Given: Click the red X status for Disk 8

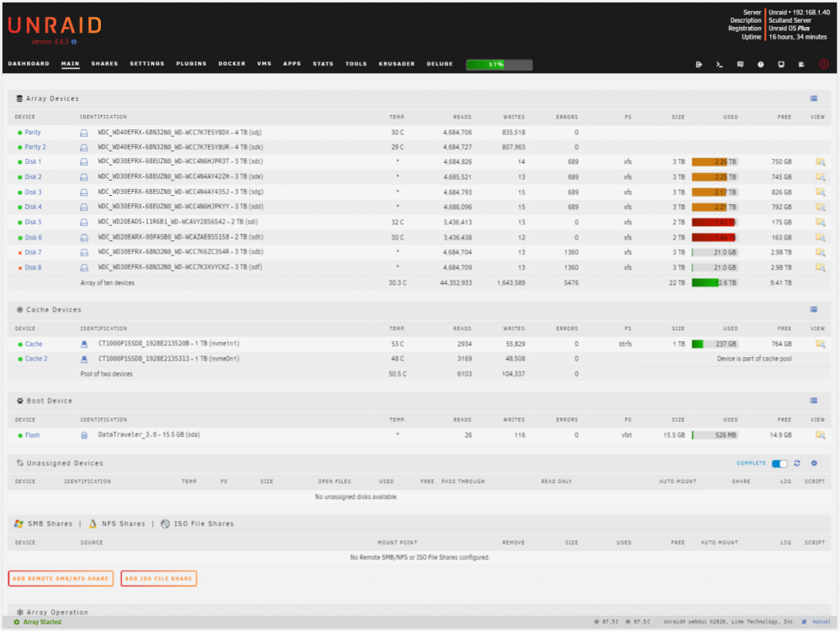Looking at the screenshot, I should (20, 268).
